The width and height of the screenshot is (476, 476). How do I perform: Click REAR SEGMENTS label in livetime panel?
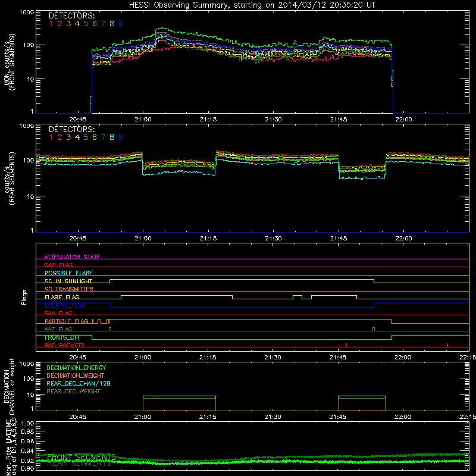click(79, 464)
